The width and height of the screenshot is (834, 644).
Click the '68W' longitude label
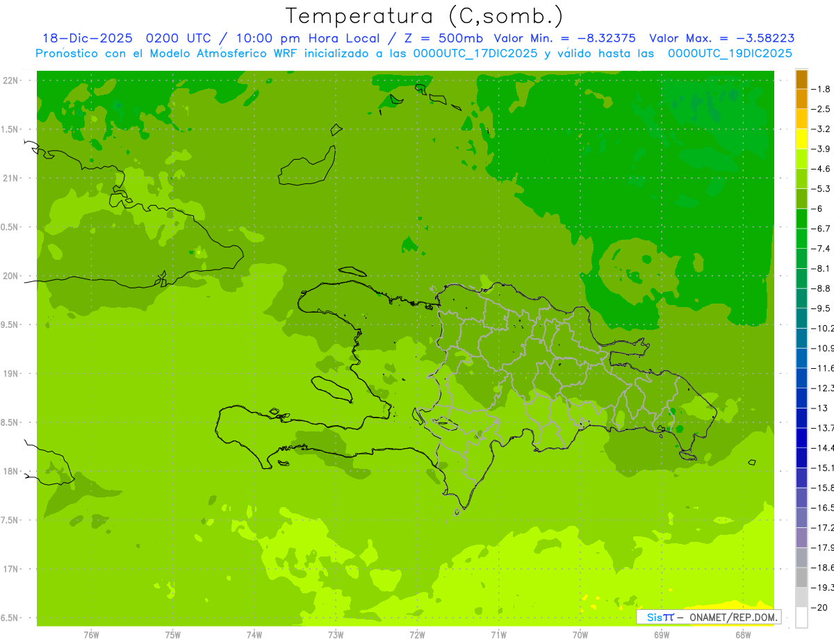(743, 634)
